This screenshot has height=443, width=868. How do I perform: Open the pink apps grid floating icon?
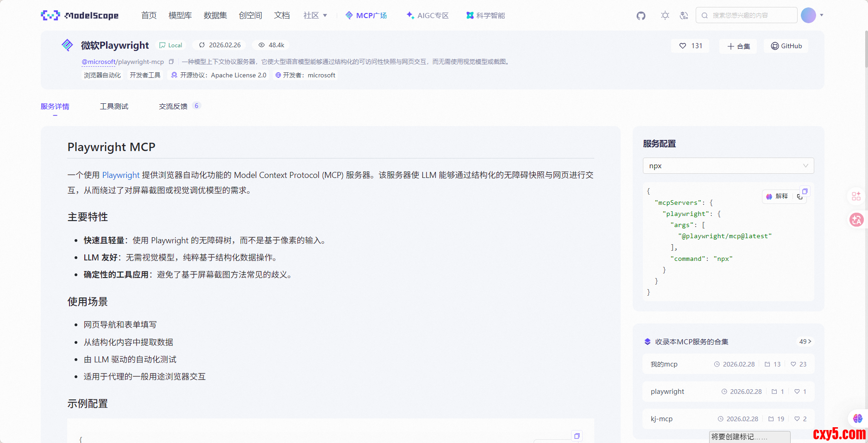click(x=856, y=196)
